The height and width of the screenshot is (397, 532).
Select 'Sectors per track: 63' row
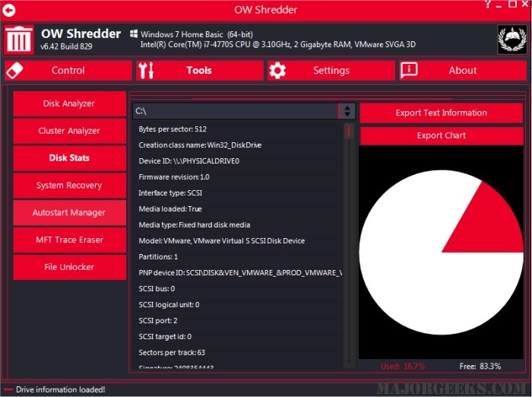237,353
